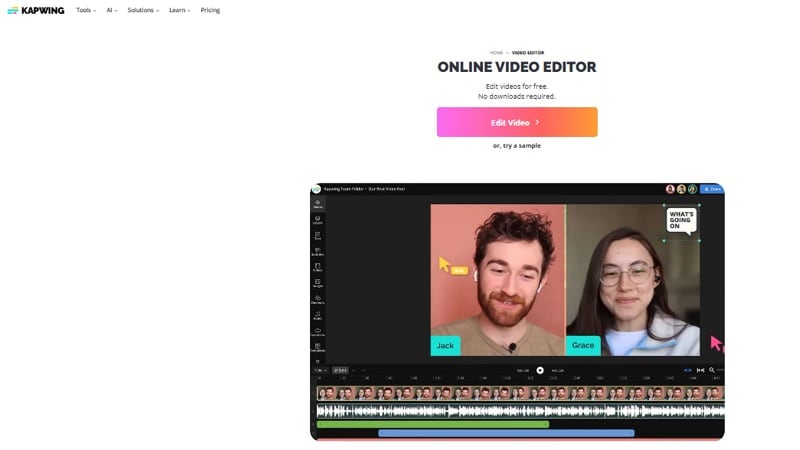The width and height of the screenshot is (800, 450).
Task: Click the audio waveform track
Action: pos(520,411)
